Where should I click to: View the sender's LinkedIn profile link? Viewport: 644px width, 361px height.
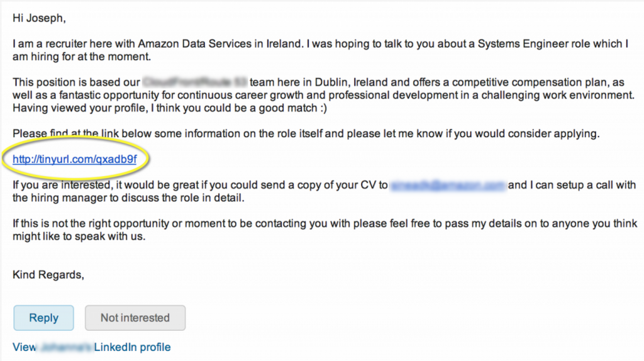coord(92,347)
